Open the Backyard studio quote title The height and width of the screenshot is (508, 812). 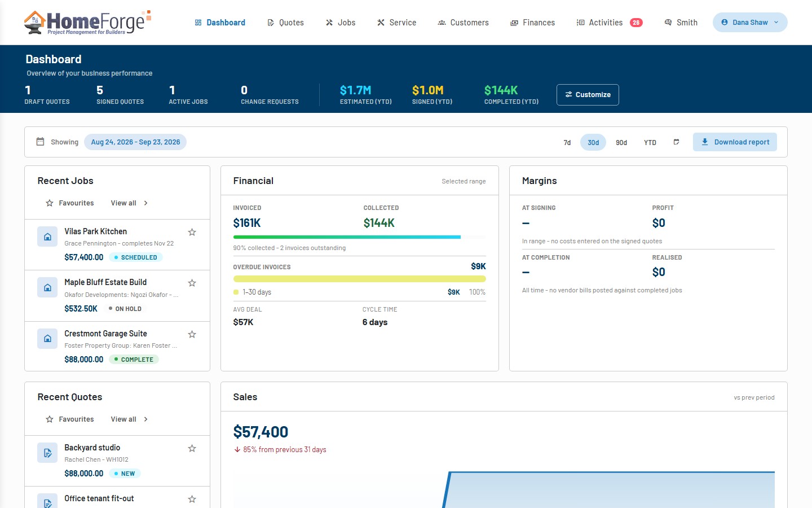point(92,448)
